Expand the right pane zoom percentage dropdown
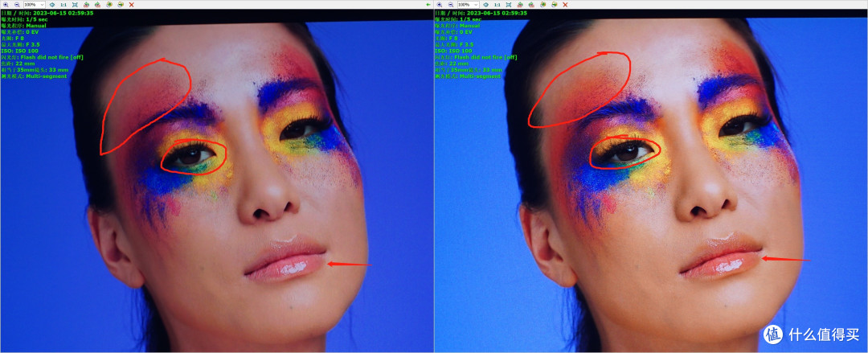 pos(469,5)
